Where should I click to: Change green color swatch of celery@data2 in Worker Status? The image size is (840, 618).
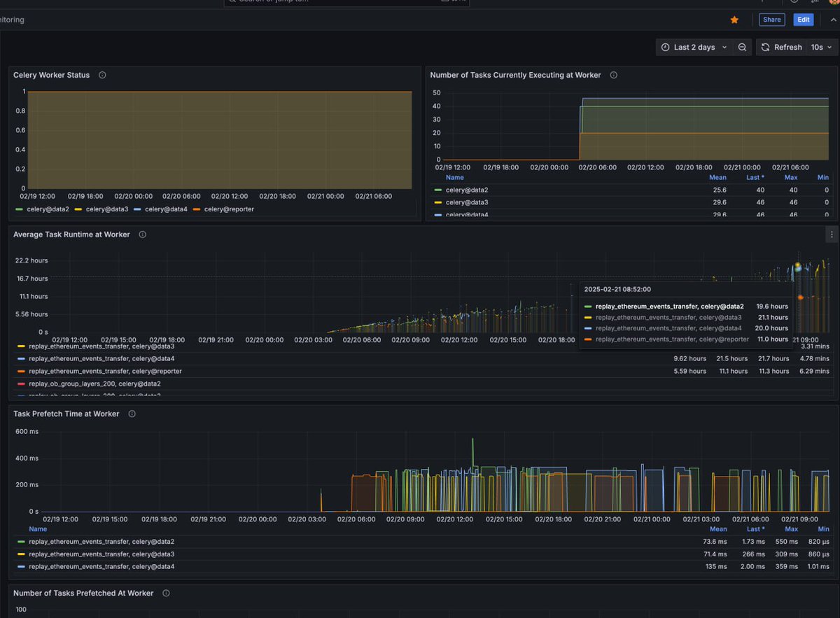[x=18, y=209]
